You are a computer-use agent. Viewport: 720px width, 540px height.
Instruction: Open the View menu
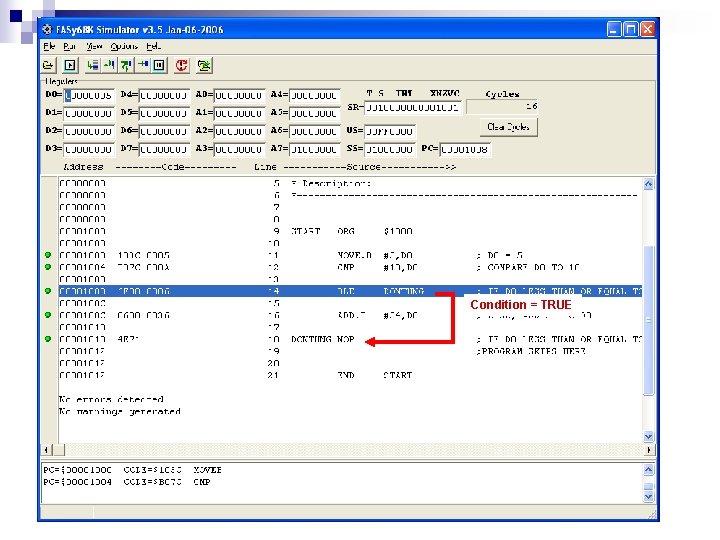tap(94, 46)
